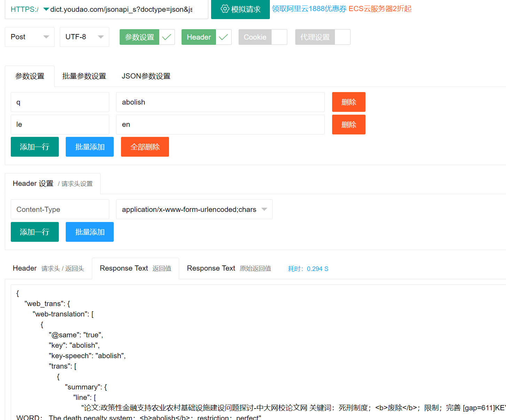Open the 领取阿里云1888优惠券 promo link
The image size is (506, 420).
pos(309,9)
